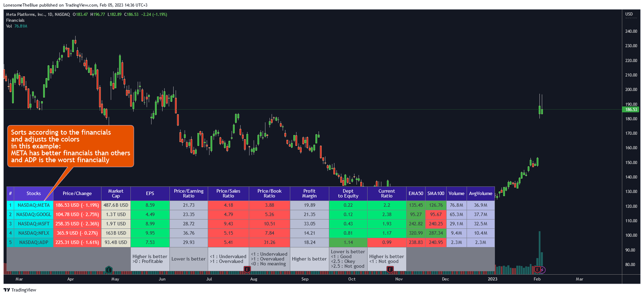Click the purple lightning event icon near Feb
This screenshot has width=644, height=296.
pos(543,270)
